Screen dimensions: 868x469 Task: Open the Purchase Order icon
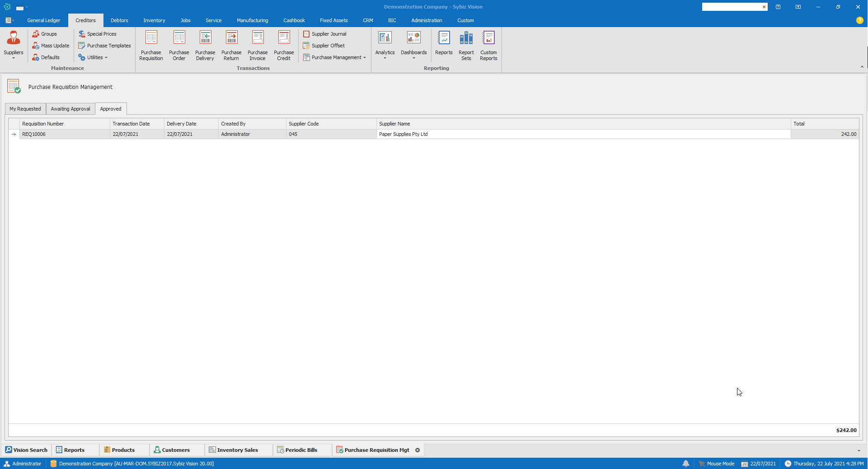[x=179, y=45]
